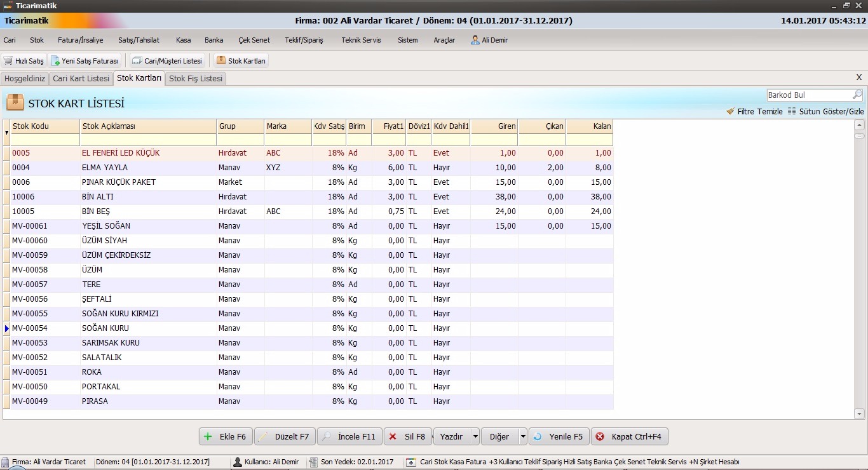Click the scroll down arrow of the grid

[859, 413]
